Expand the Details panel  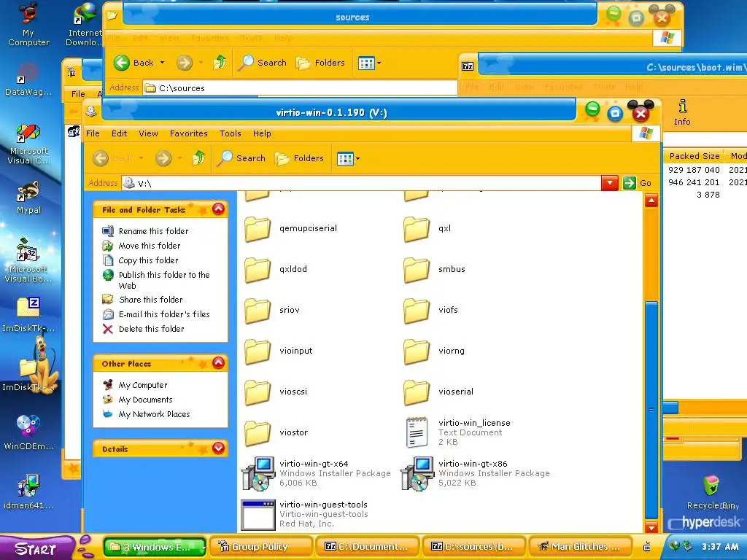click(218, 448)
